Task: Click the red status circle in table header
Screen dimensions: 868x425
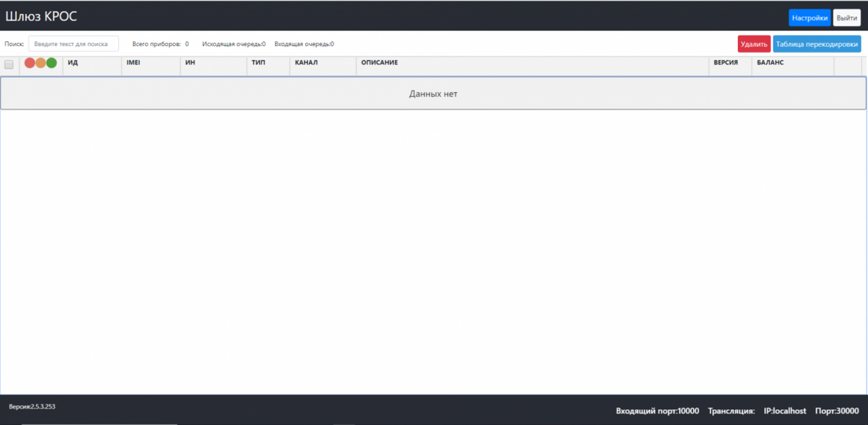Action: point(30,63)
